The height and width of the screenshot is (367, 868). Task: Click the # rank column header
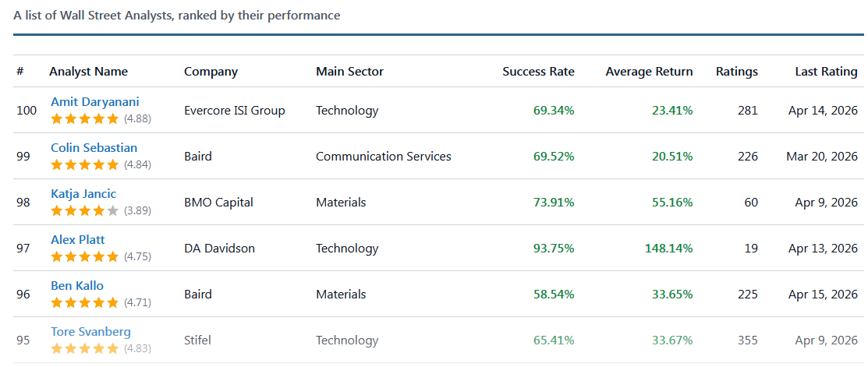[x=19, y=72]
